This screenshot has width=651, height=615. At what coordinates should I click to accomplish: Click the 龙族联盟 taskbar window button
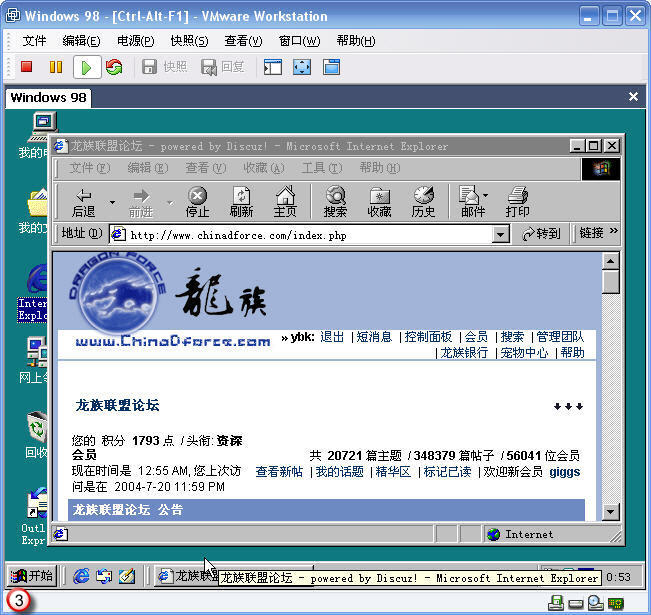click(x=186, y=576)
